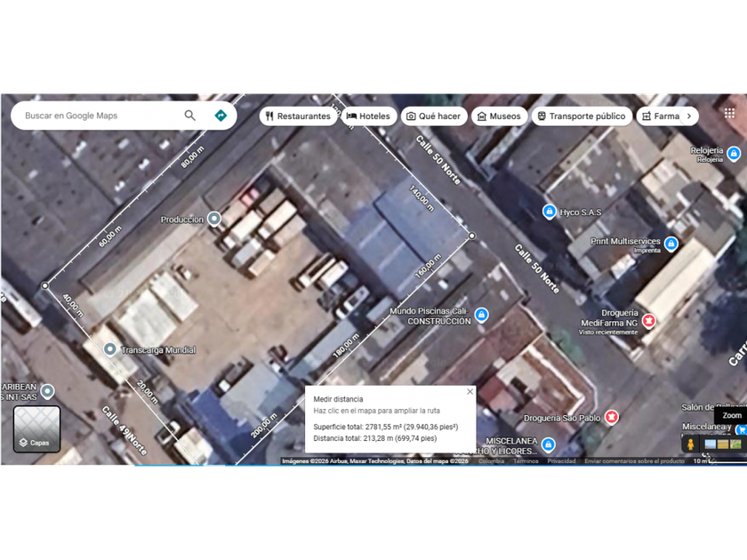Click the Buscar en Google Maps field
Screen dimensions: 747x560
(x=98, y=116)
